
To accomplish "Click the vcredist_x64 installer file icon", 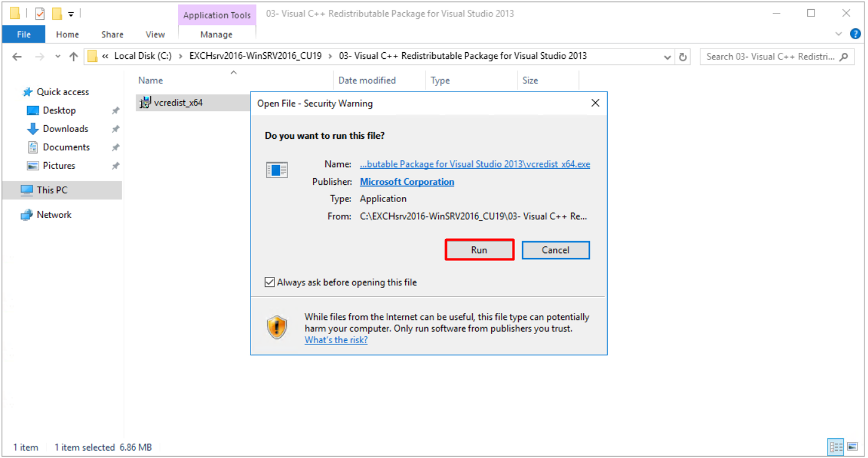I will click(x=145, y=103).
